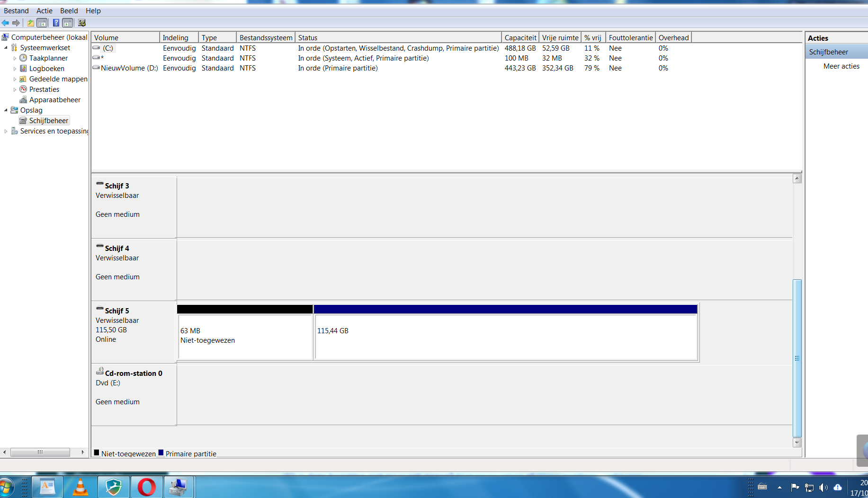Viewport: 868px width, 498px height.
Task: Open VLC media player from the taskbar
Action: tap(80, 487)
